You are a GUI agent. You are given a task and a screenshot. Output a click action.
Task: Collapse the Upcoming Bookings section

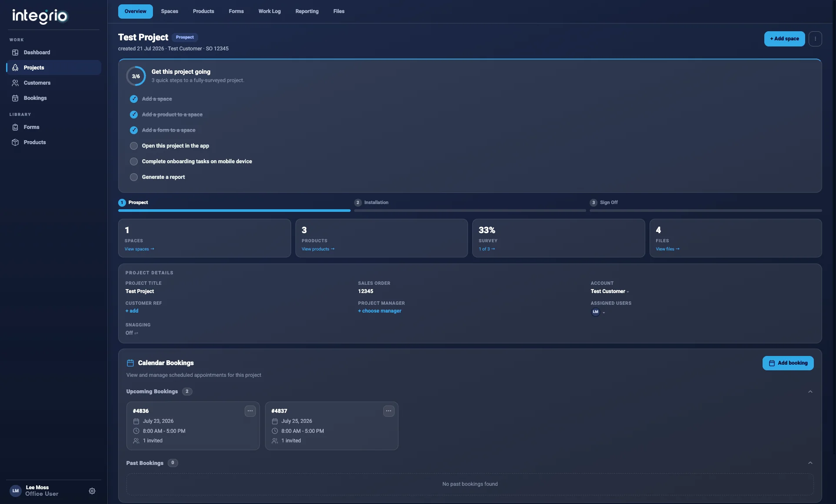click(810, 392)
